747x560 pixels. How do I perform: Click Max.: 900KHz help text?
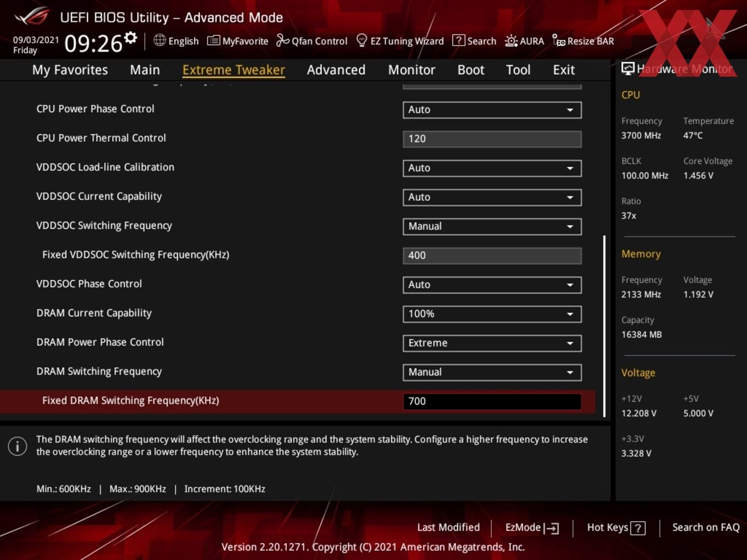click(137, 489)
